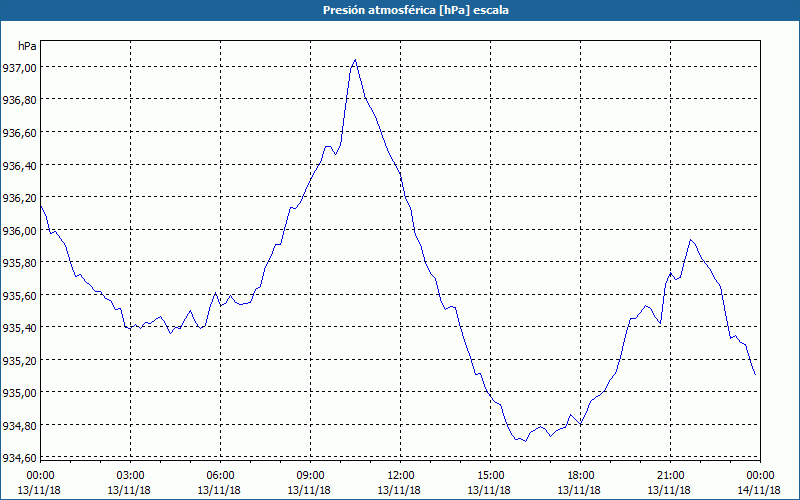Click the pressure curve minimum near 16:00
Viewport: 800px width, 500px height.
coord(525,441)
